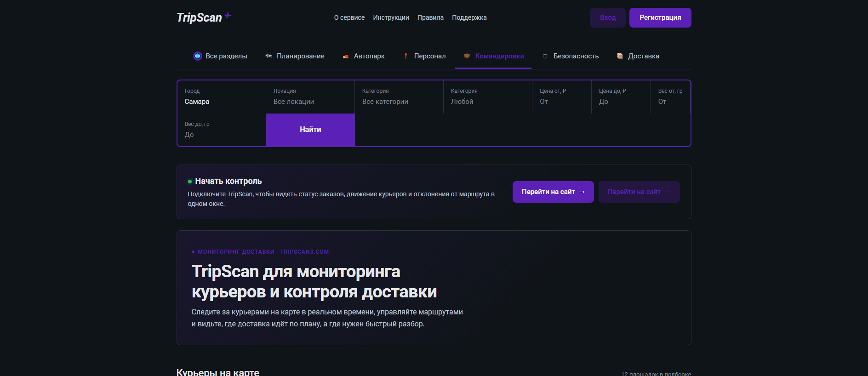The width and height of the screenshot is (868, 376).
Task: Click the shield icon beside Безопасность
Action: point(545,56)
